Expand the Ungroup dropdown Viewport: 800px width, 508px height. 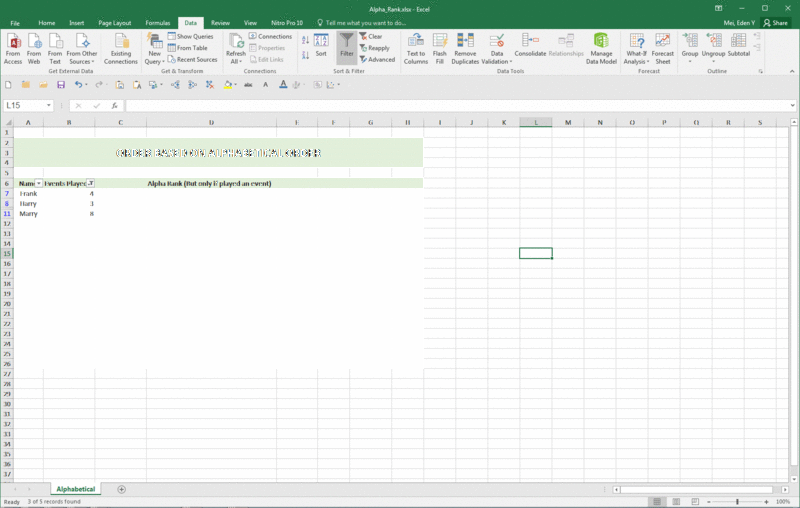(x=713, y=62)
